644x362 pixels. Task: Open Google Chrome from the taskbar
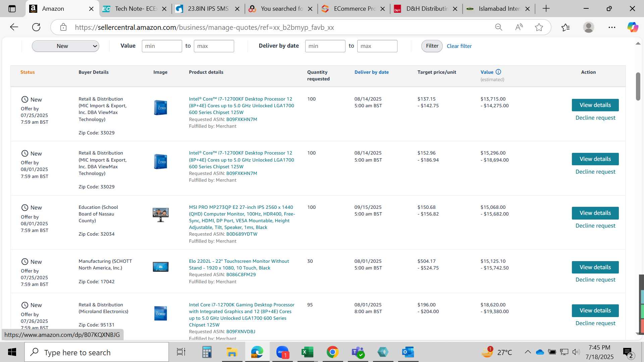click(x=332, y=352)
